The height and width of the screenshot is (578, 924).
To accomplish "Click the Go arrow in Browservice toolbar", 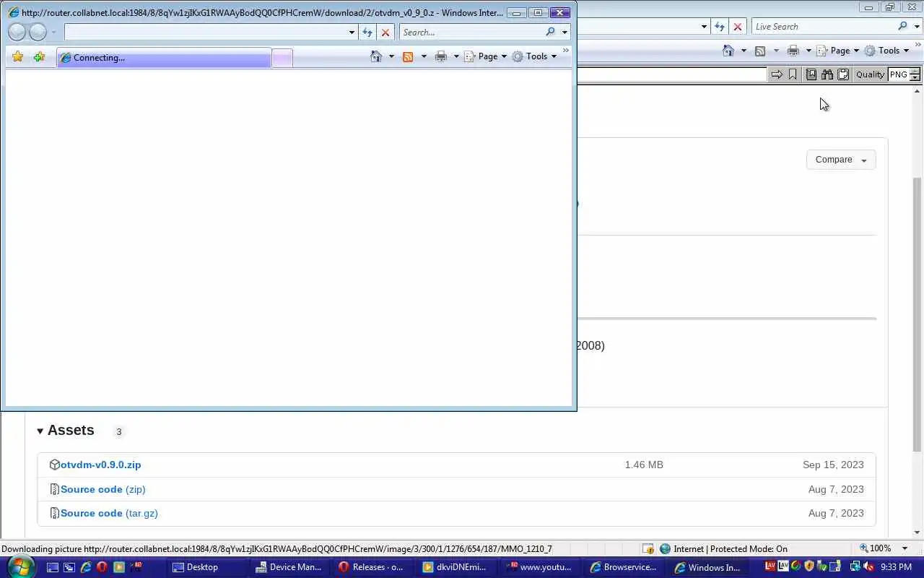I will click(777, 74).
